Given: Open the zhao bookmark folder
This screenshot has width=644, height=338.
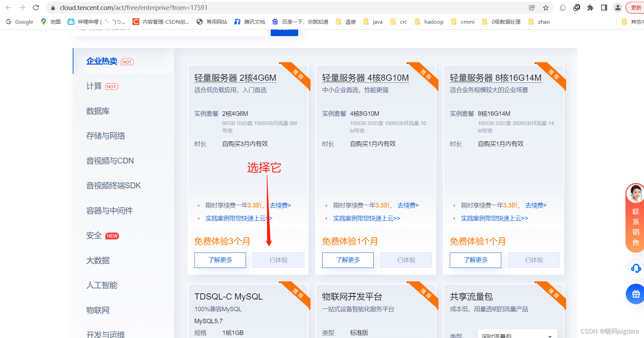Looking at the screenshot, I should tap(539, 22).
